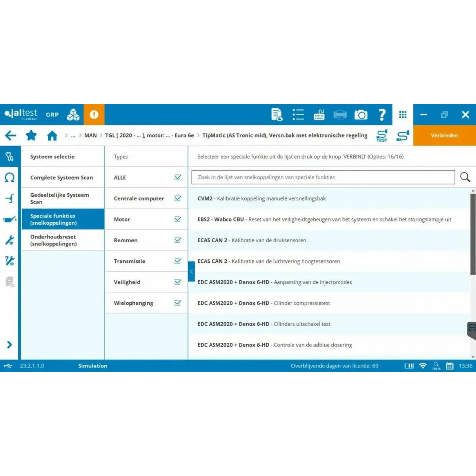Select the stethoscope diagnostics sidebar icon
Viewport: 476px width, 476px height.
coord(9,156)
